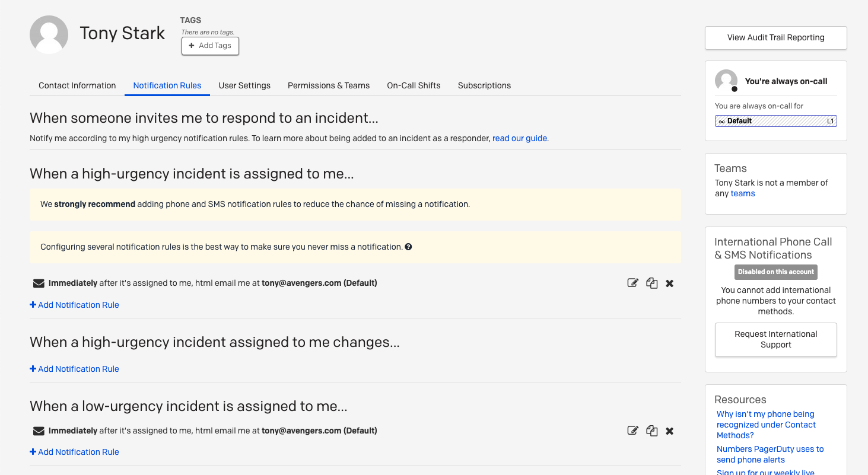Edit the high-urgency email notification rule
Screen dimensions: 868x475
pos(632,283)
